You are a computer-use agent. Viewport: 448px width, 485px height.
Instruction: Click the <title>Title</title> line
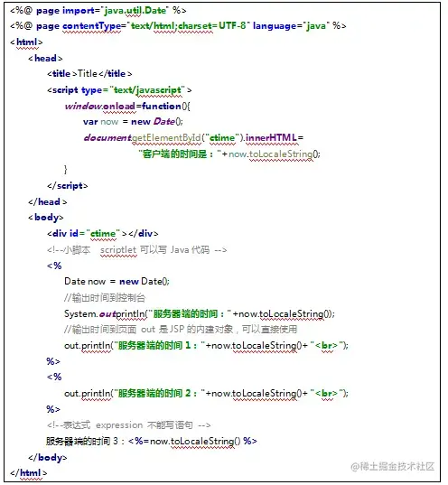coord(89,74)
